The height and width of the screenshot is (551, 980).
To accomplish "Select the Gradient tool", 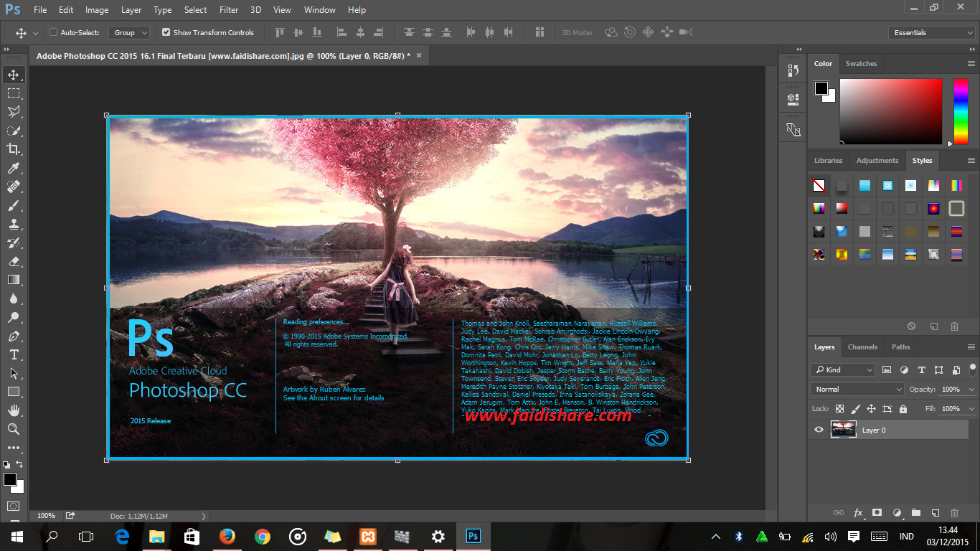I will (x=14, y=280).
